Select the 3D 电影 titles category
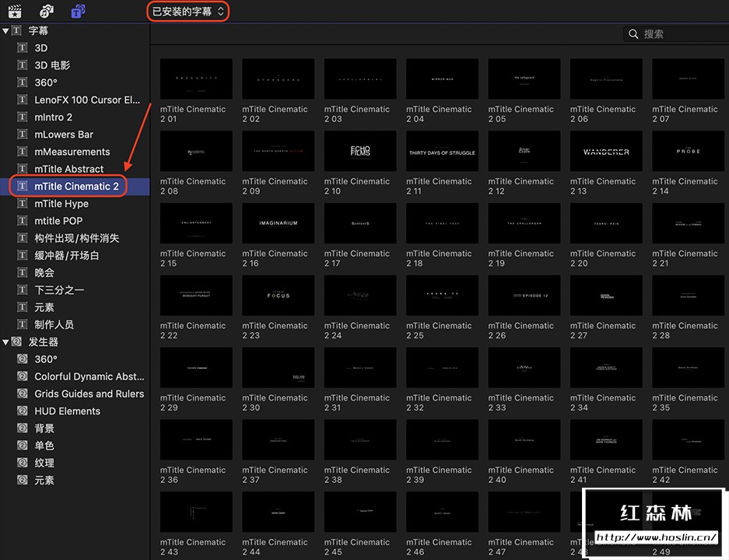The image size is (729, 560). tap(52, 65)
